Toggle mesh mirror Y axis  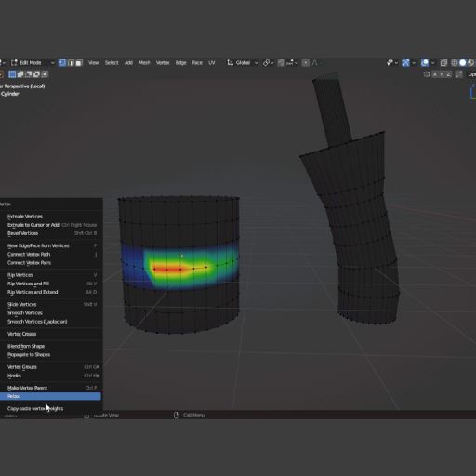[x=442, y=74]
